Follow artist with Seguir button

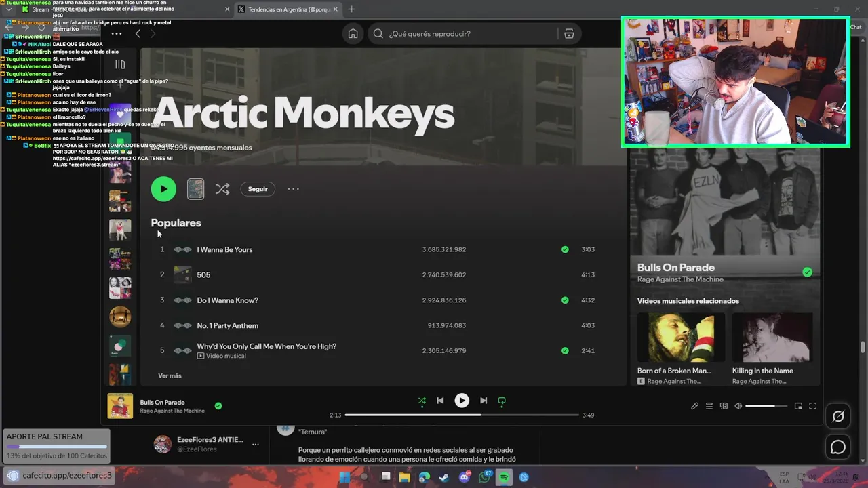pos(258,189)
